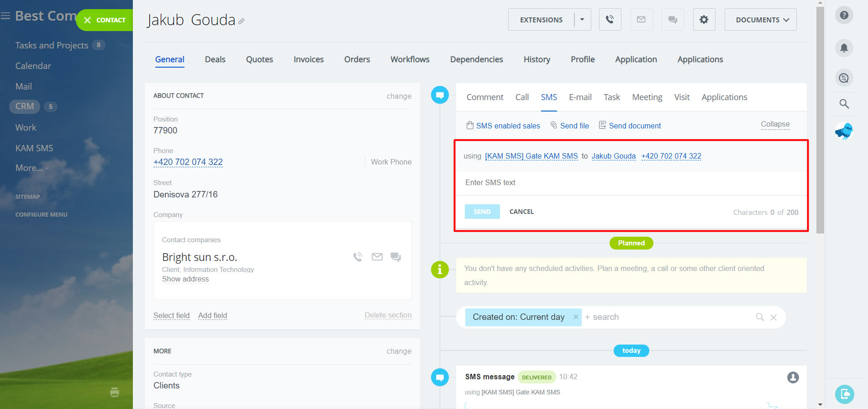868x409 pixels.
Task: Click the Show address link
Action: pos(185,279)
